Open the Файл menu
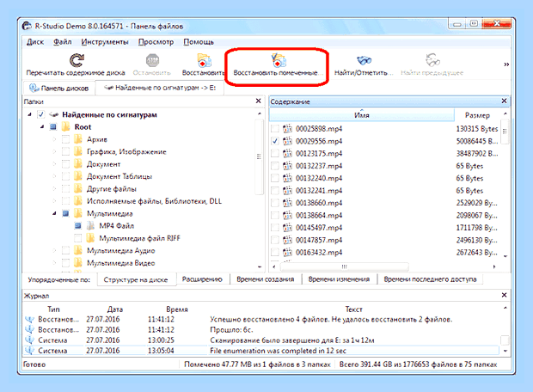This screenshot has height=392, width=533. [62, 42]
